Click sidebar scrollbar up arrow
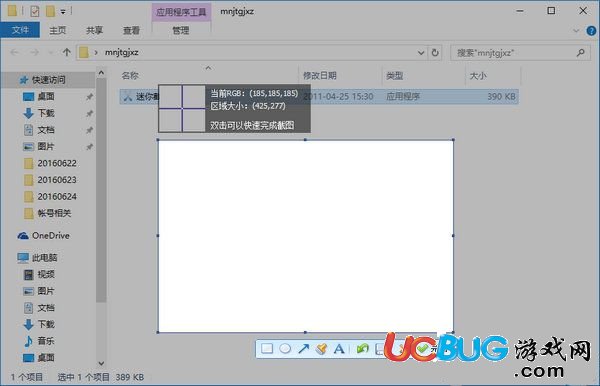 pos(101,72)
